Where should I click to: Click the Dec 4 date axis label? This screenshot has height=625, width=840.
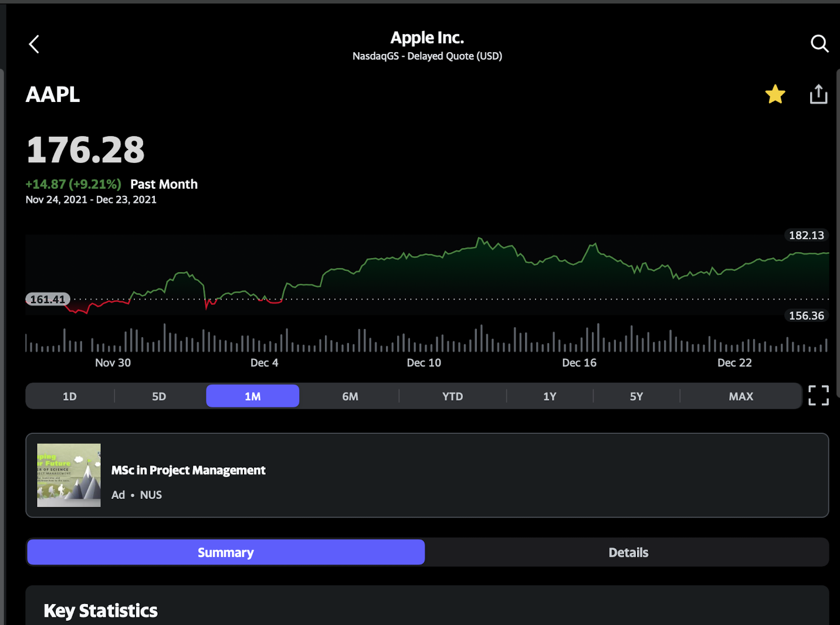pos(264,363)
